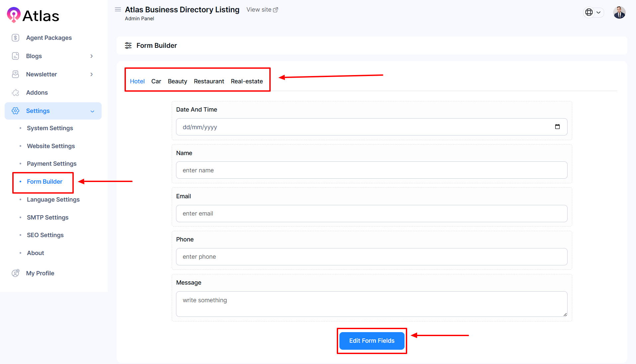The width and height of the screenshot is (636, 364).
Task: Switch to the Real-estate tab
Action: (247, 81)
